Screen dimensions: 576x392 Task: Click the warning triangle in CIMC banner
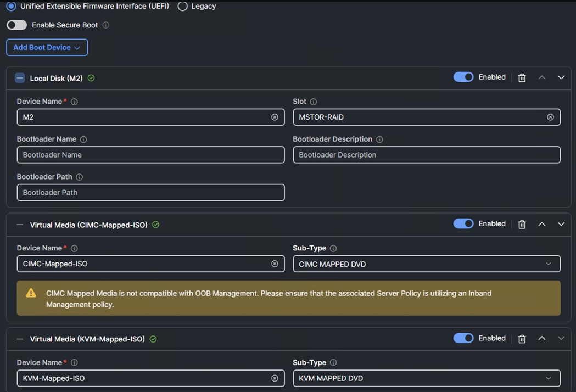pos(31,293)
